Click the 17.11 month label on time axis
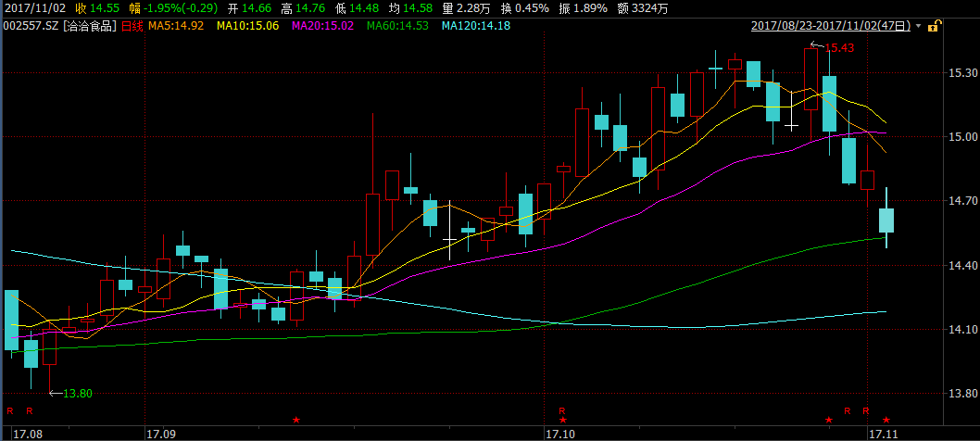The width and height of the screenshot is (980, 441). coord(883,434)
